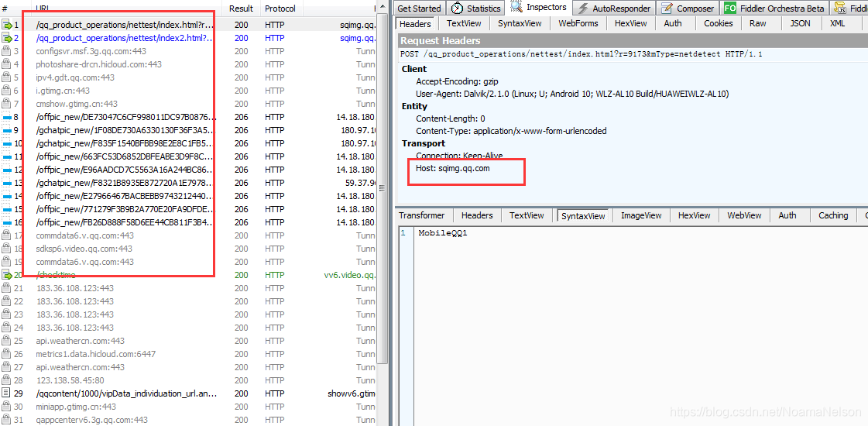The width and height of the screenshot is (868, 426).
Task: Open the response Transformer tab
Action: (x=422, y=215)
